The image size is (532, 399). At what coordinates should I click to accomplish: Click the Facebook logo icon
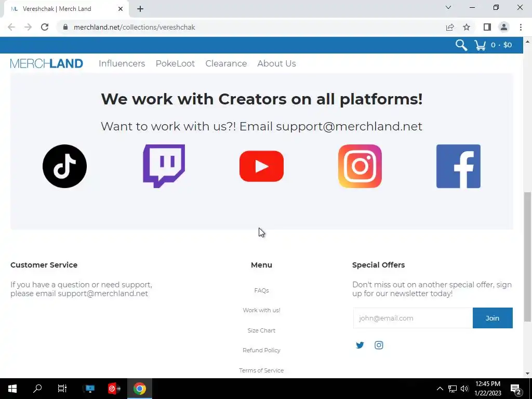(x=458, y=166)
